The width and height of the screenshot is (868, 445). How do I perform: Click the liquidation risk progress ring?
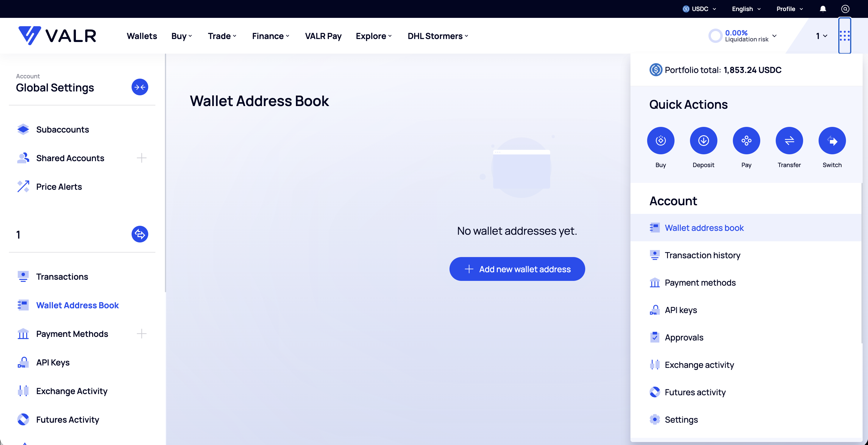pos(715,36)
